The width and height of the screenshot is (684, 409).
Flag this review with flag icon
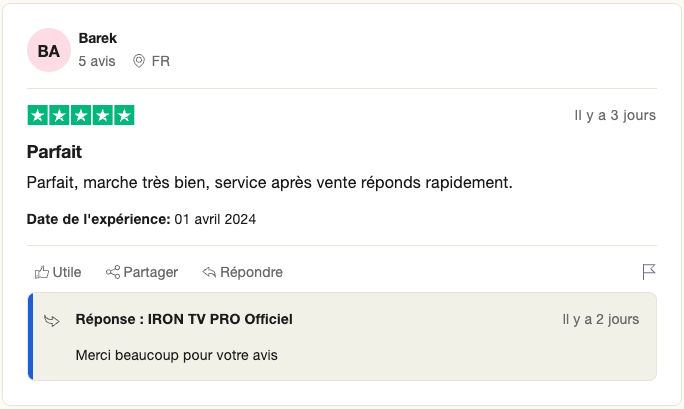[649, 272]
